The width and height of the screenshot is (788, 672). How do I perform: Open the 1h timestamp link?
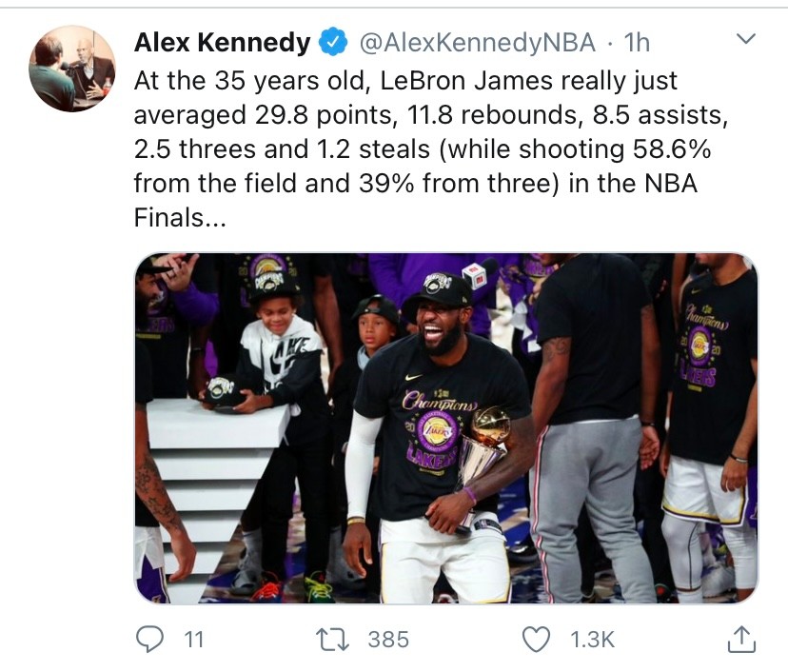point(637,43)
